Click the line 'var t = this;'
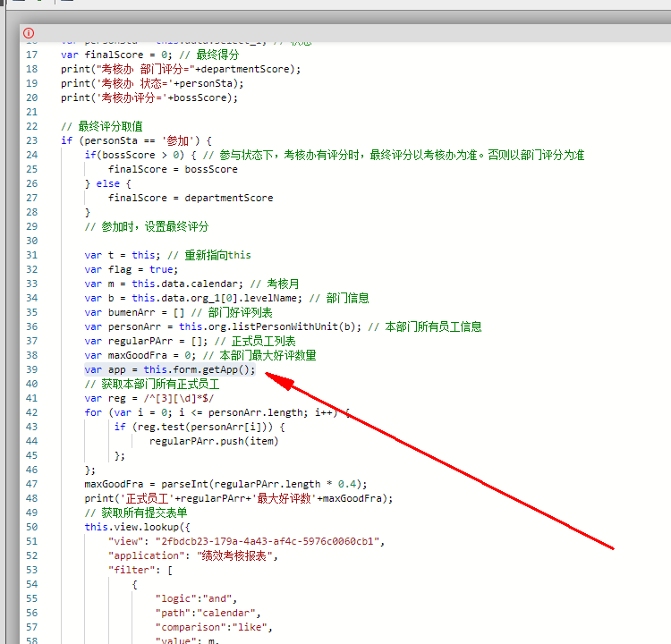 (168, 255)
